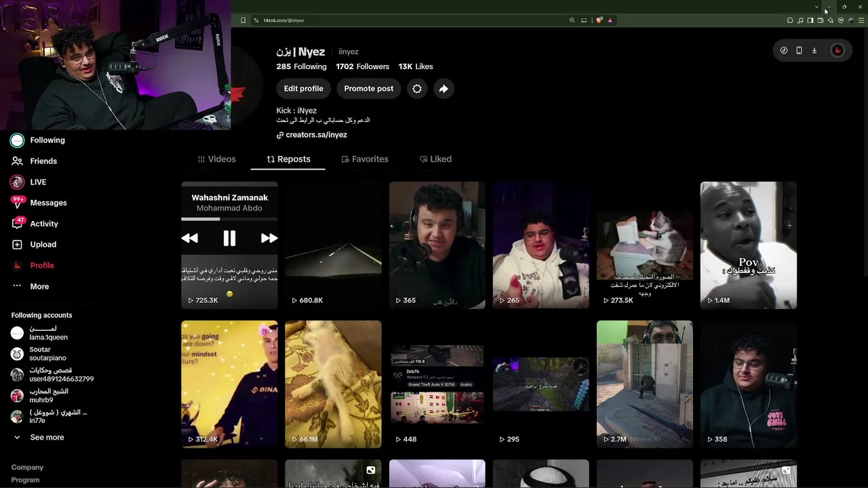Click the Wahashni Zamanak progress bar
The height and width of the screenshot is (488, 868).
(x=229, y=219)
